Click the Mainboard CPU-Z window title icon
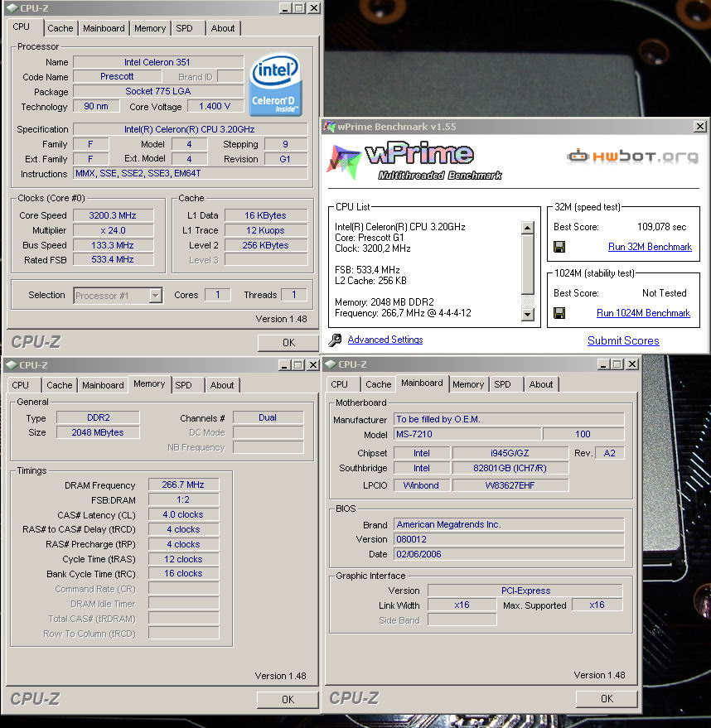Image resolution: width=711 pixels, height=728 pixels. (331, 364)
